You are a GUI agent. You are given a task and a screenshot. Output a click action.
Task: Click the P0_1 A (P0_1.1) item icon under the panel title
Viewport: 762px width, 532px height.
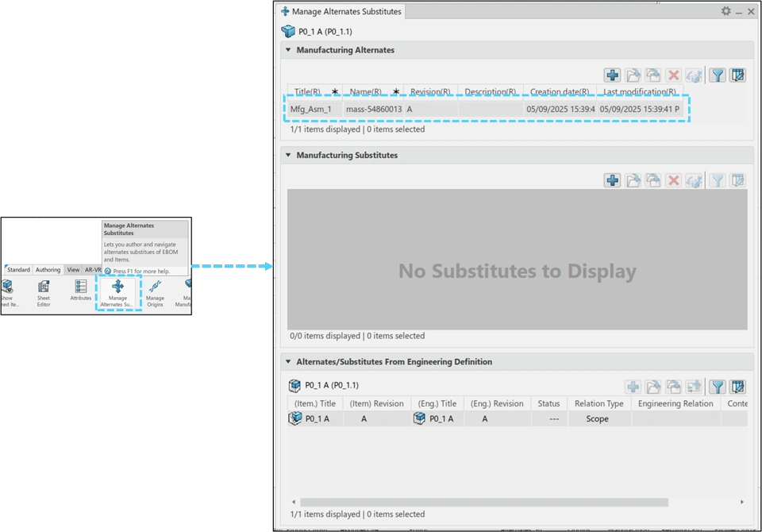pos(288,31)
